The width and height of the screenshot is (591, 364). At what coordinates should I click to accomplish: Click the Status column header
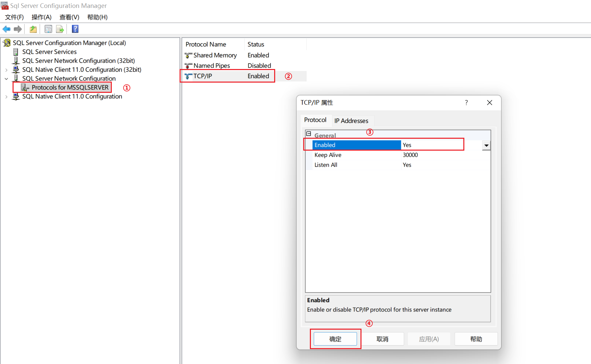tap(275, 44)
